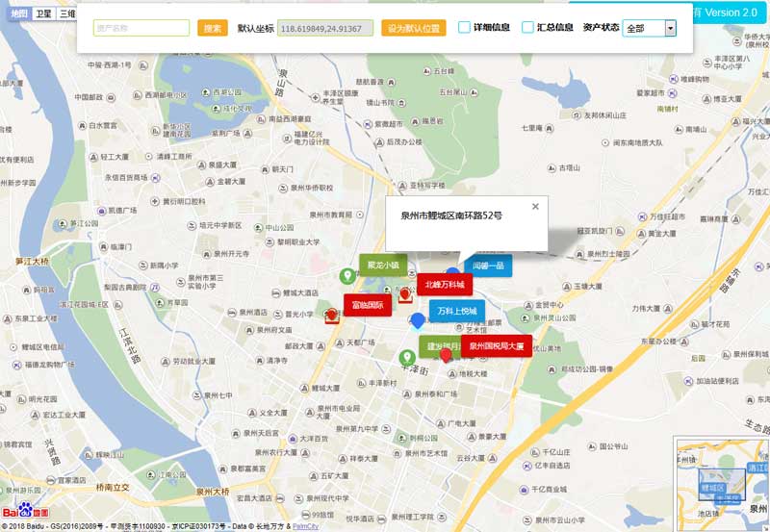Click the red pin marker left of 富临国际
The height and width of the screenshot is (532, 770).
click(332, 316)
